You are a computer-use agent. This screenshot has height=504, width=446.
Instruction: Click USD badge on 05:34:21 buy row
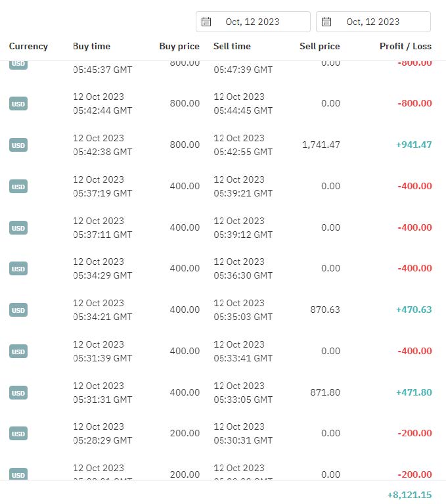pyautogui.click(x=18, y=310)
